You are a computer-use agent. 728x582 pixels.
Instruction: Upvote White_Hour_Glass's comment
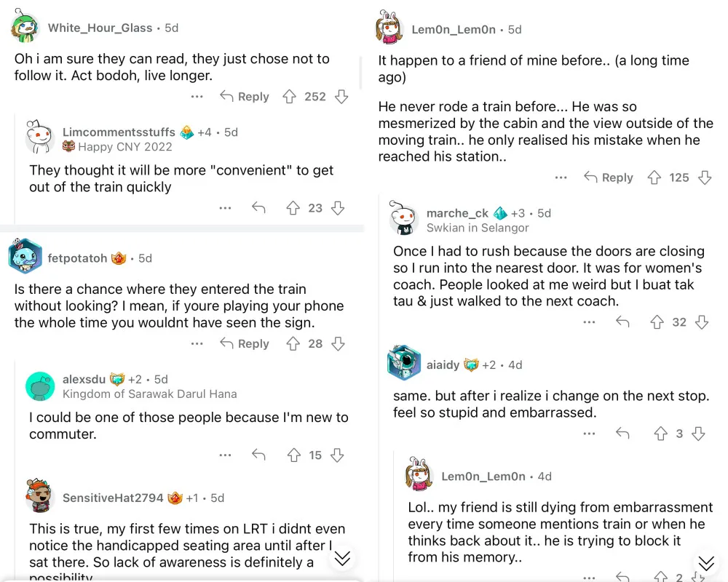pos(289,97)
